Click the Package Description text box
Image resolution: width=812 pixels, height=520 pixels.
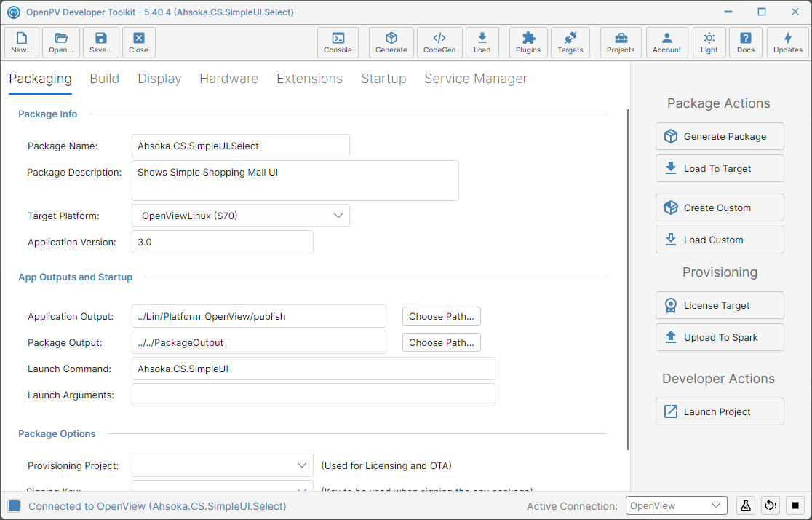[295, 181]
